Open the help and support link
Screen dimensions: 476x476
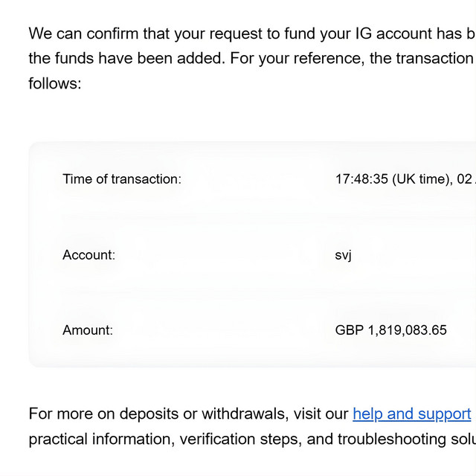[x=411, y=414]
